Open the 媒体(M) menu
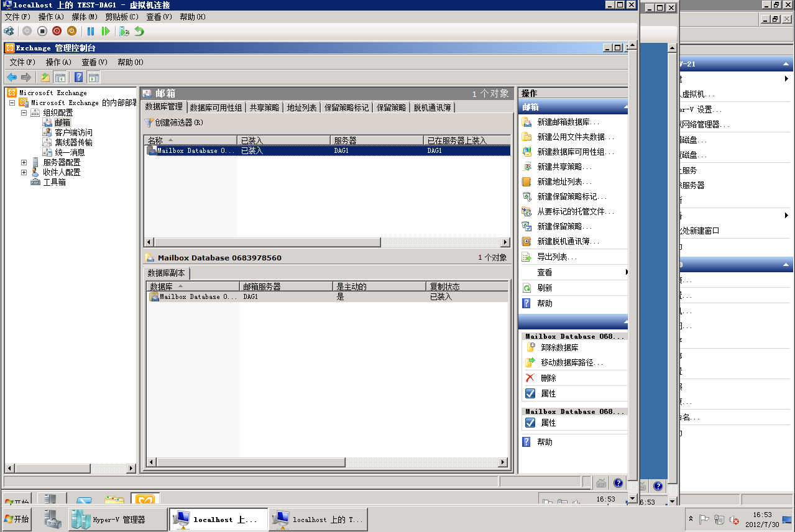 tap(85, 17)
